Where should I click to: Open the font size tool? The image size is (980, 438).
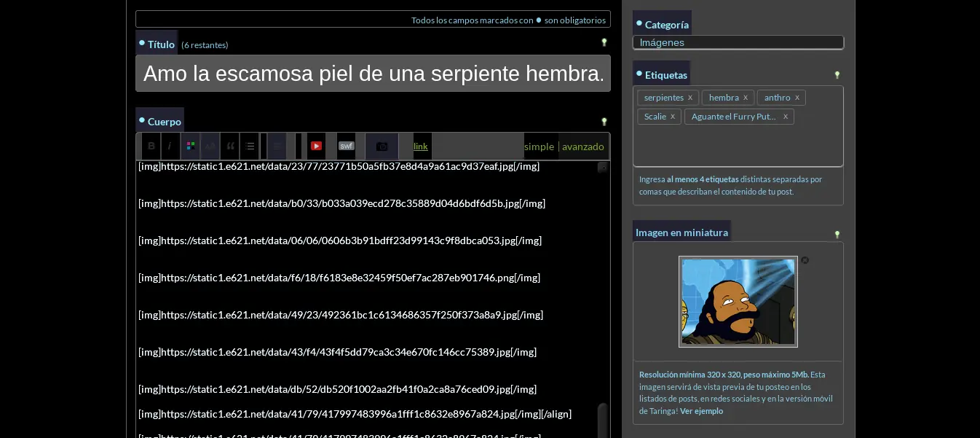tap(210, 146)
